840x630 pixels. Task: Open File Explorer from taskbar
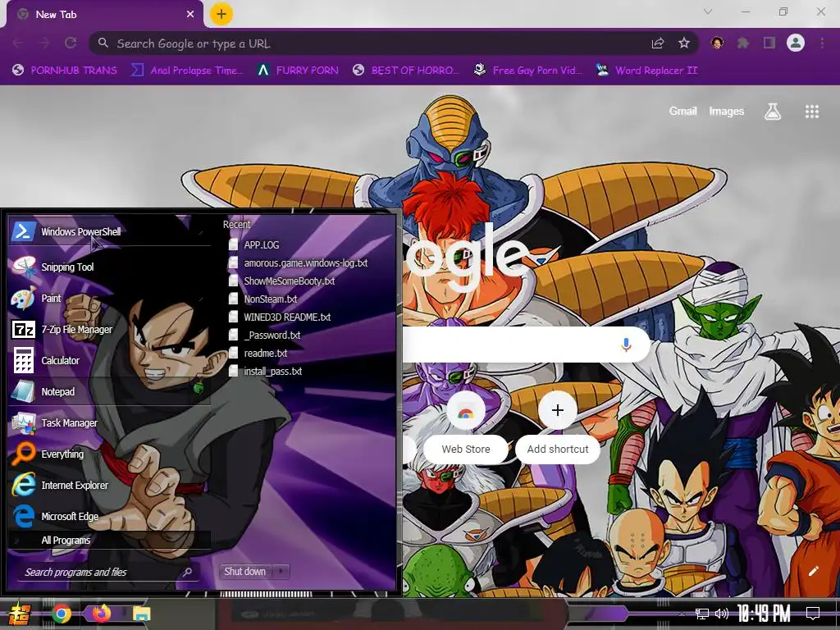tap(141, 614)
